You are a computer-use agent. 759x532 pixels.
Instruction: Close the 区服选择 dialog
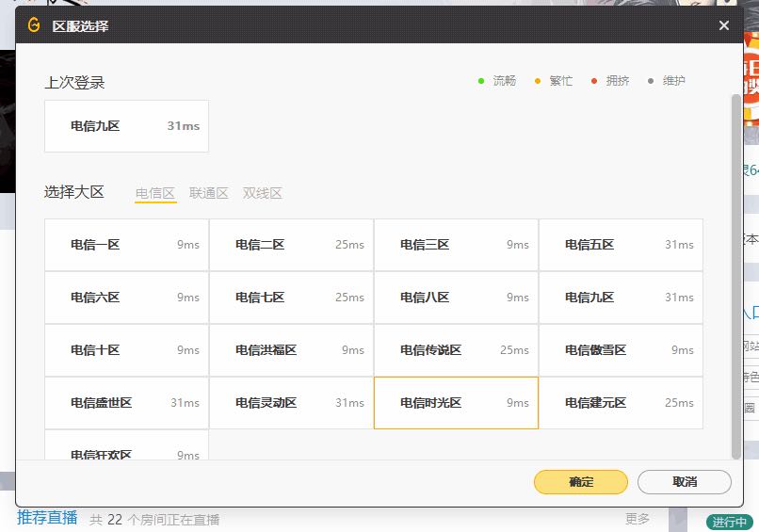click(723, 25)
